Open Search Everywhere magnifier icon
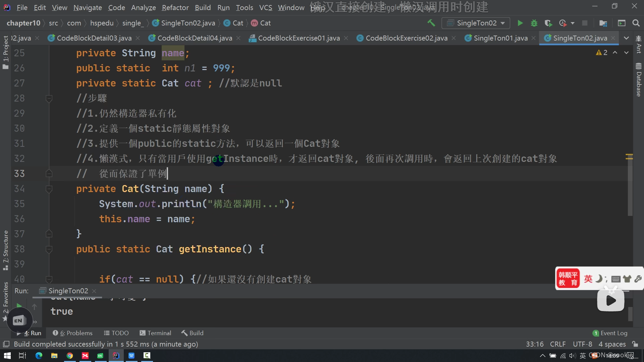The image size is (644, 362). coord(636,23)
